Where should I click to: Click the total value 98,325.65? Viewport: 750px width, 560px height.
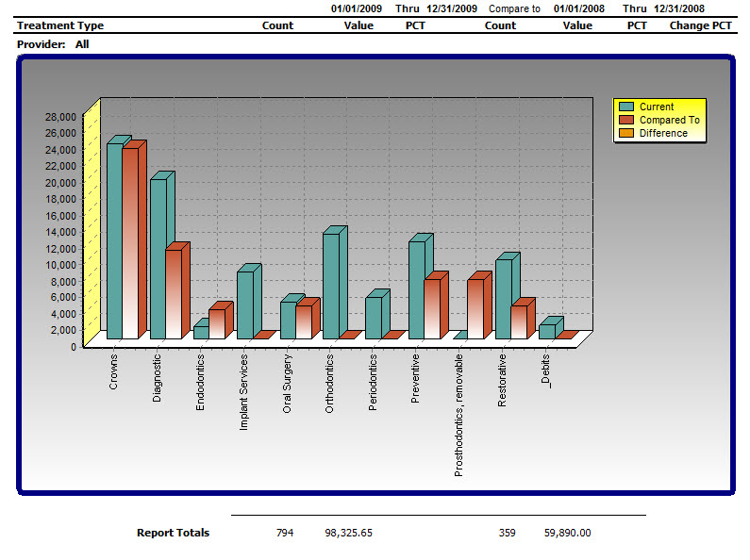click(x=349, y=533)
